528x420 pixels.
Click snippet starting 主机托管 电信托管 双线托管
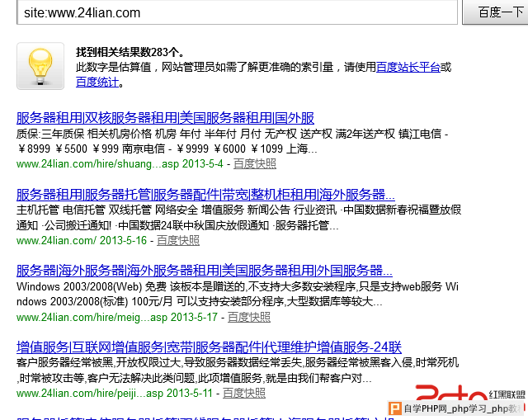(238, 217)
